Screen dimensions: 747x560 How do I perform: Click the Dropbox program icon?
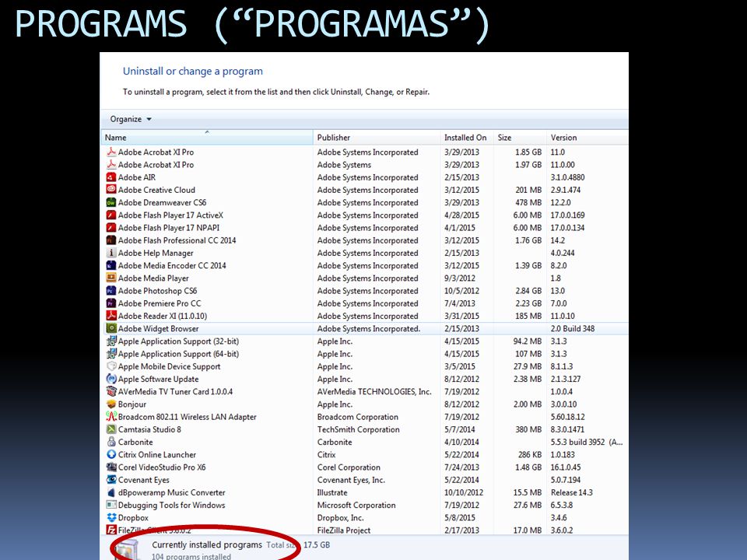tap(111, 518)
